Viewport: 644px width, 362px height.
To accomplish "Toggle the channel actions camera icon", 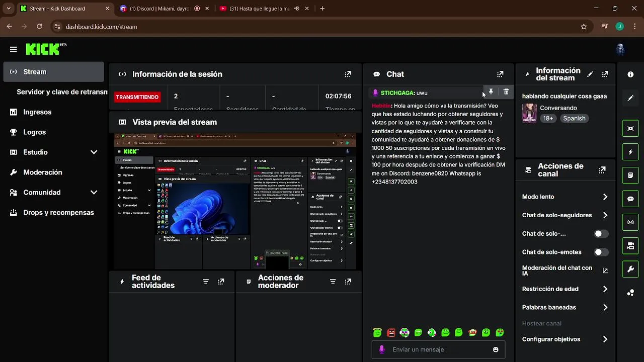I will [630, 246].
